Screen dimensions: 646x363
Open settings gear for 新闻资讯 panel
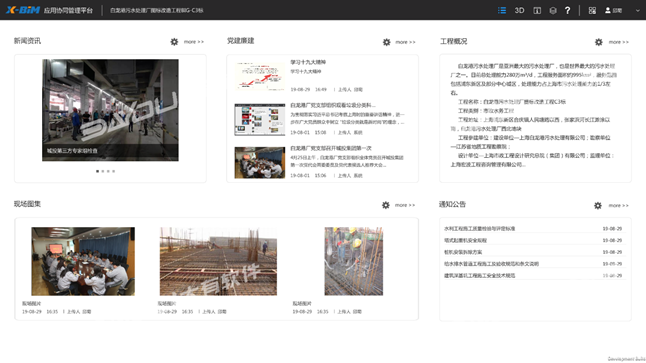click(x=174, y=42)
